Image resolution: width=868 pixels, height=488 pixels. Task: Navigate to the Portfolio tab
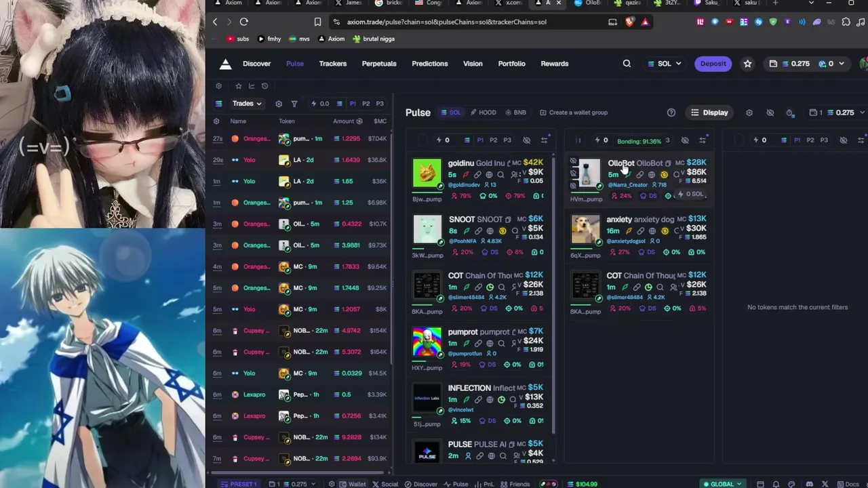[x=512, y=64]
